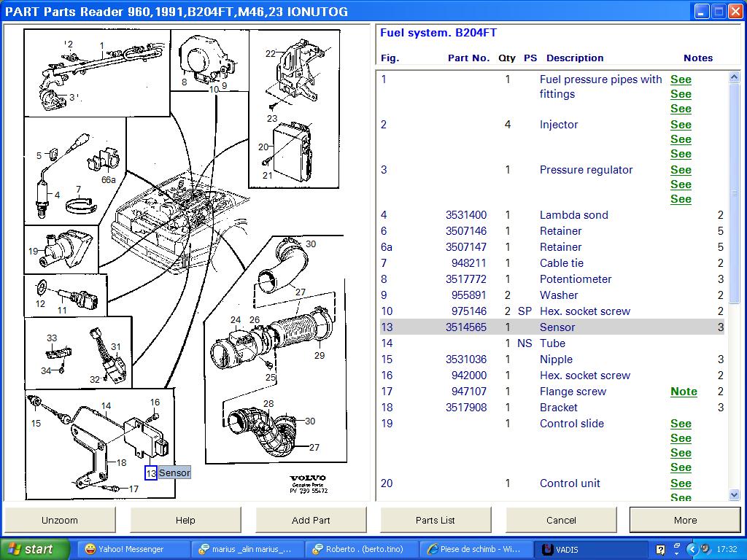This screenshot has height=560, width=747.
Task: Click the More button
Action: tap(685, 520)
